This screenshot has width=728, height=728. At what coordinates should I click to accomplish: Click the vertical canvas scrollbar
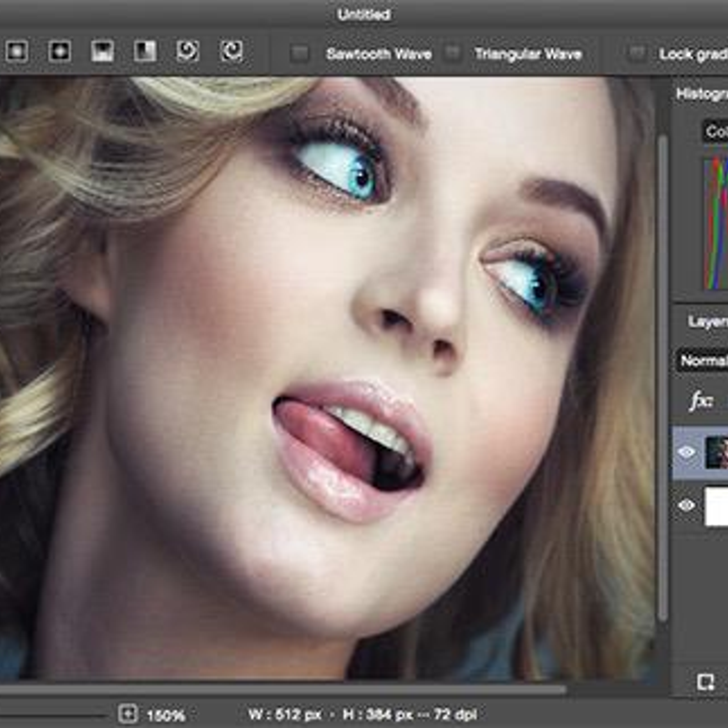tap(662, 378)
